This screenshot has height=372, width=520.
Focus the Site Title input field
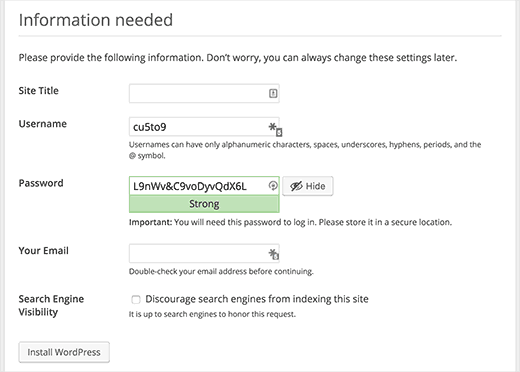click(204, 93)
